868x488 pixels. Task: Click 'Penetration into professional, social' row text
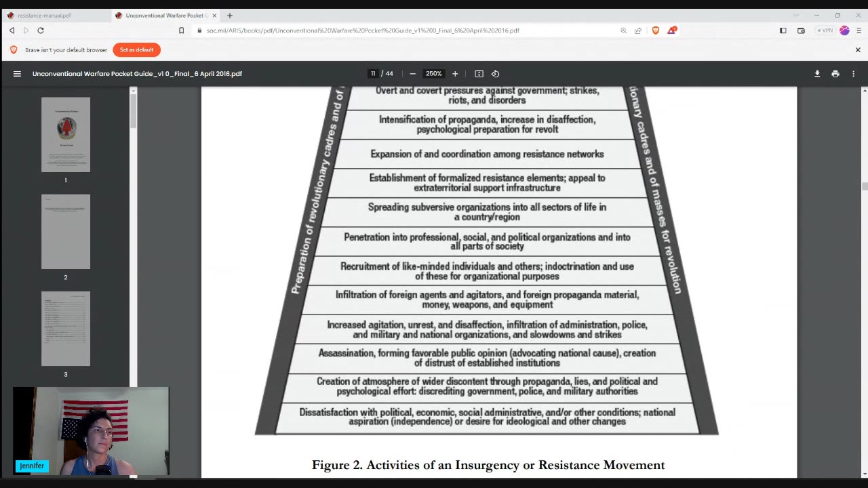[x=487, y=241]
